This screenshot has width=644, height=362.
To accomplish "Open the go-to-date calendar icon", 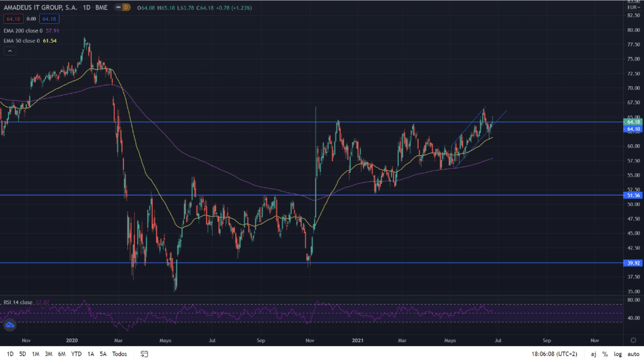I will (x=144, y=354).
